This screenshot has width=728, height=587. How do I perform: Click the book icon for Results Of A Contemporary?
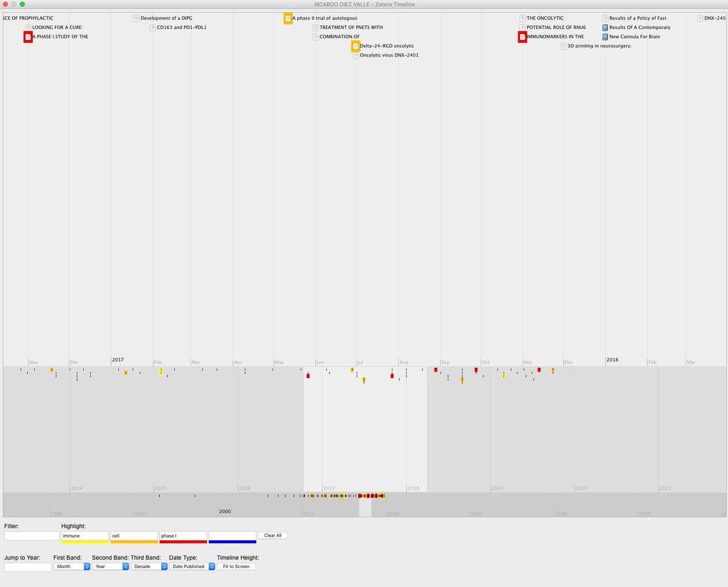click(605, 27)
